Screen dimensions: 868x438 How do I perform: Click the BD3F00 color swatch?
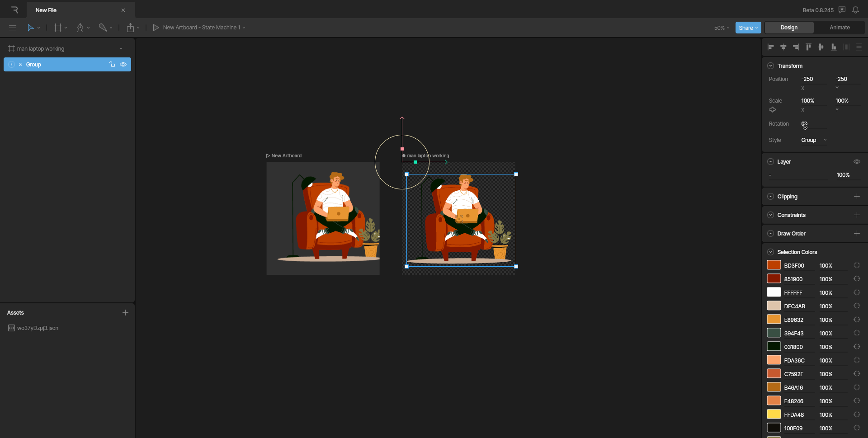(774, 265)
